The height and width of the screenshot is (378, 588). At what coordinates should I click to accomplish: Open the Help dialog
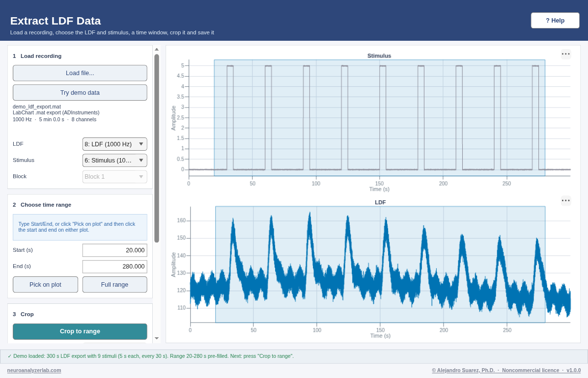(555, 21)
